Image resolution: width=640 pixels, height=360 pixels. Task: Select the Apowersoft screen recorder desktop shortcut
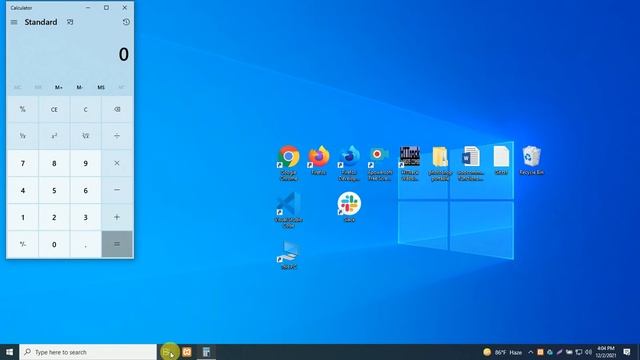click(x=380, y=163)
